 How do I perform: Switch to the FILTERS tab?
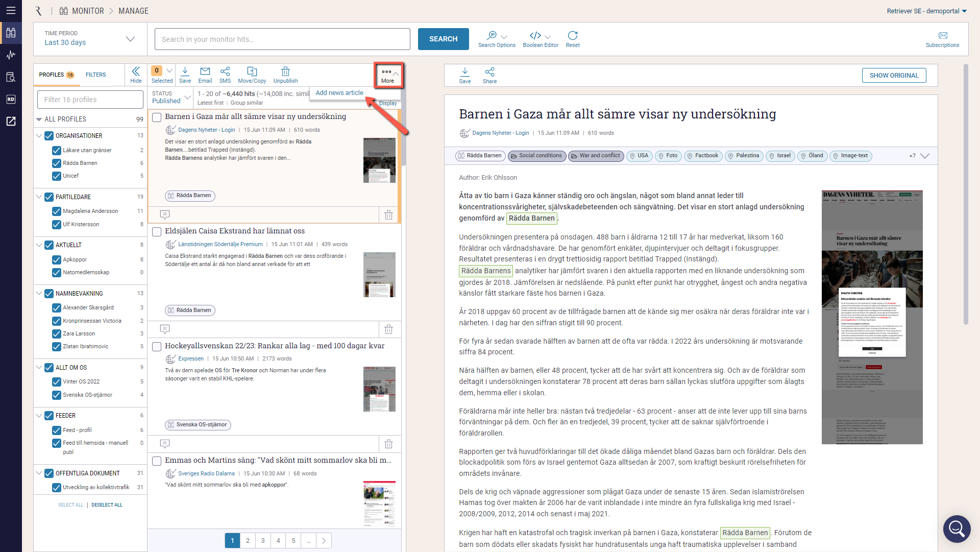point(95,75)
